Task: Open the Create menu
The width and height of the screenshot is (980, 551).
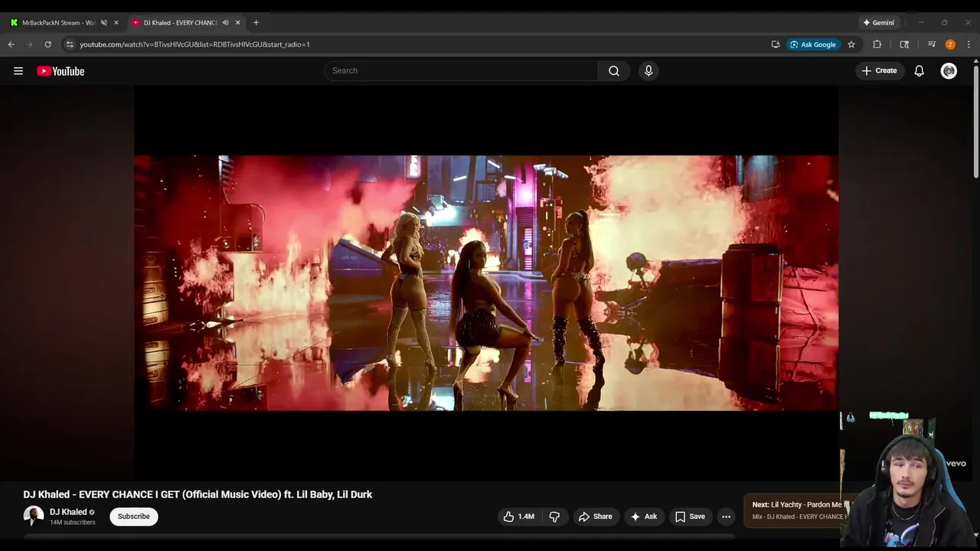Action: coord(879,70)
